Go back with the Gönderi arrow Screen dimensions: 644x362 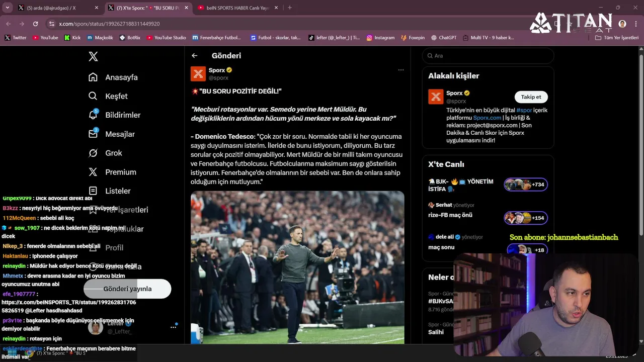point(195,56)
